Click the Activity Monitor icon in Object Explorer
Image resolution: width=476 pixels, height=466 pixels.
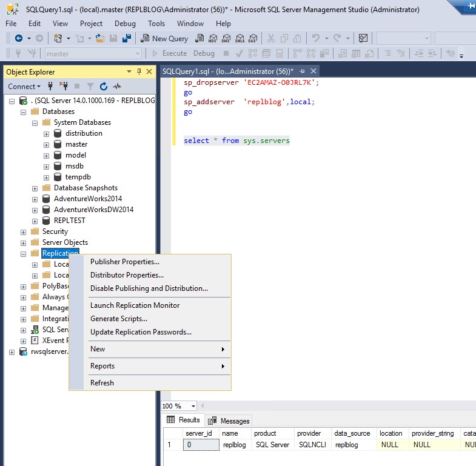(x=117, y=87)
